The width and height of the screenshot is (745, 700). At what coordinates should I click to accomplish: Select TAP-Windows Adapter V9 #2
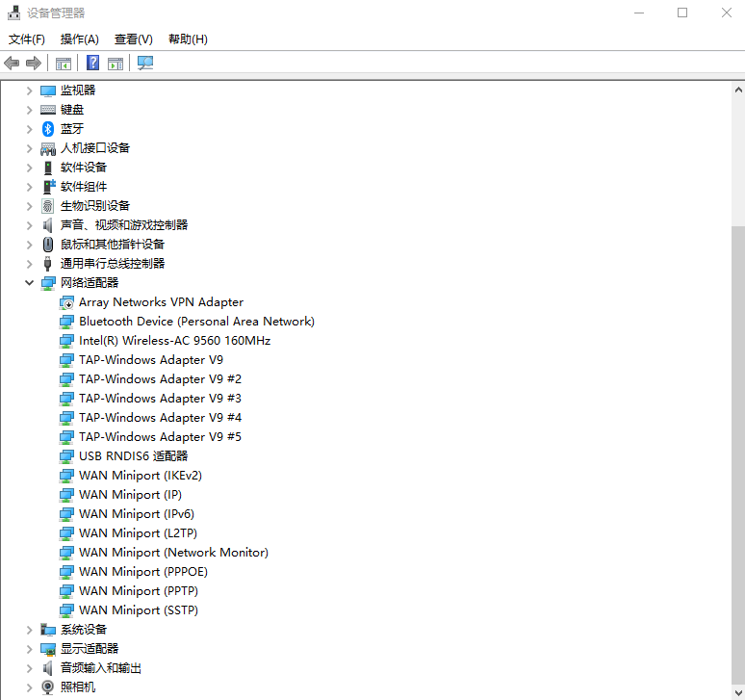click(x=160, y=379)
